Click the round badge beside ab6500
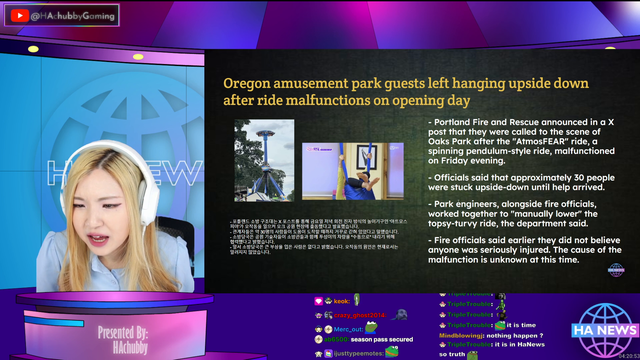The image size is (640, 360). pos(318,340)
